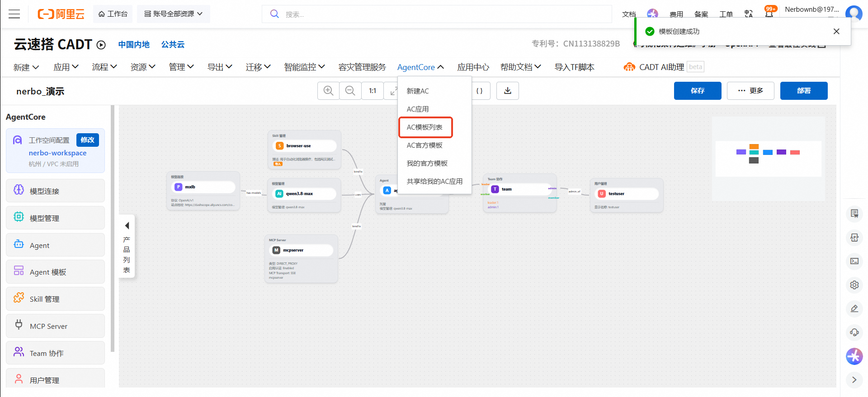This screenshot has width=868, height=397.
Task: Click into the top search field
Action: pyautogui.click(x=437, y=14)
